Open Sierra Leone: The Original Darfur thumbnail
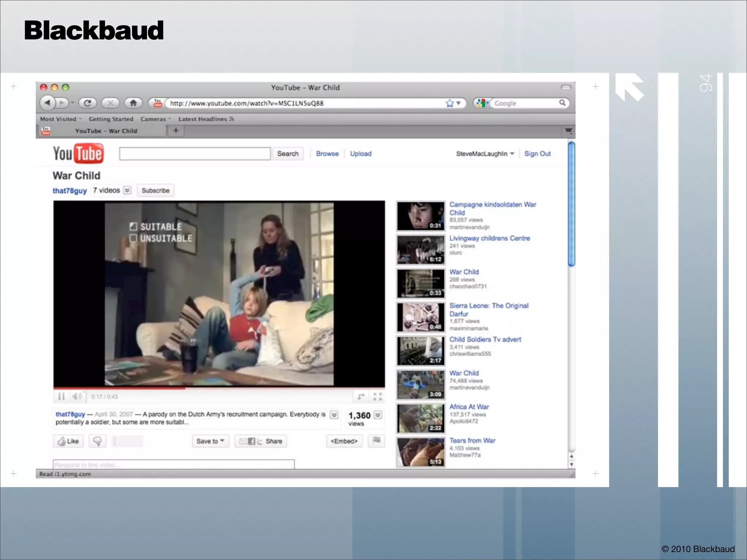Image resolution: width=747 pixels, height=560 pixels. (x=421, y=317)
